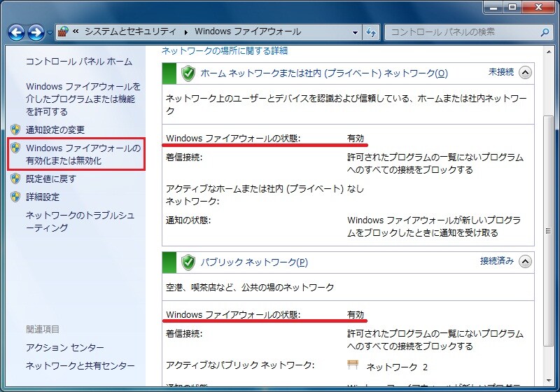Click the bench icon beside ネットワーク 2

click(x=353, y=365)
